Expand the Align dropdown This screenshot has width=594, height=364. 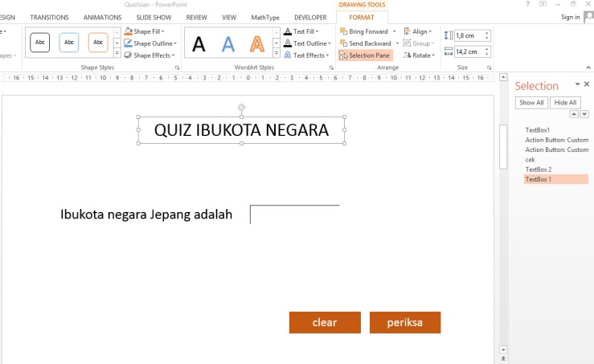419,31
